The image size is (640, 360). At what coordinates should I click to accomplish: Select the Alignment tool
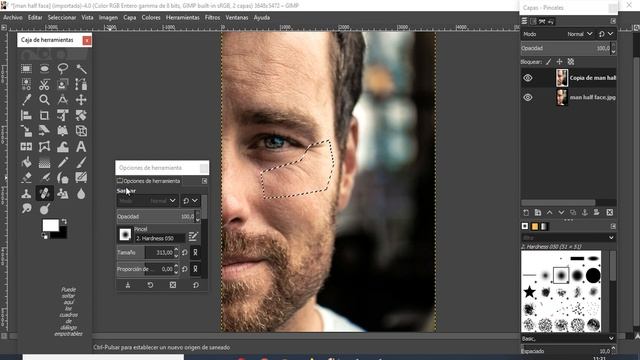coord(27,116)
